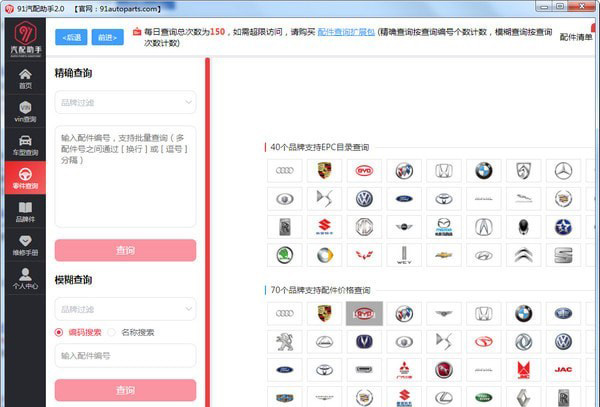The image size is (600, 407).
Task: Focus the 输入配件编号 fuzzy search field
Action: tap(126, 355)
